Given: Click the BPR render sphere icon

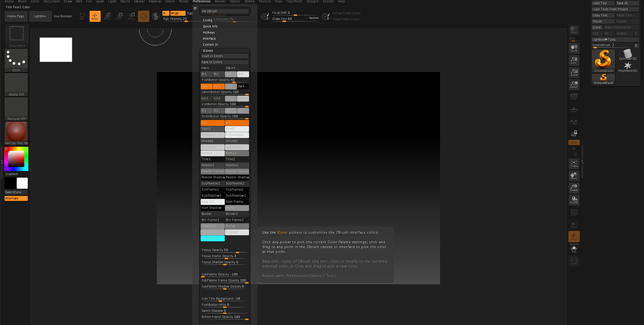Looking at the screenshot, I should click(574, 30).
